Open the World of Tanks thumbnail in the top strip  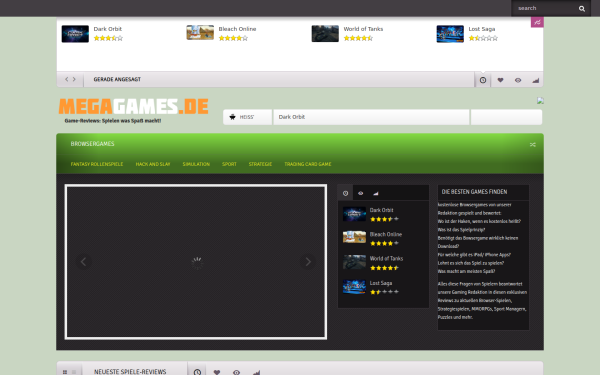tap(325, 33)
